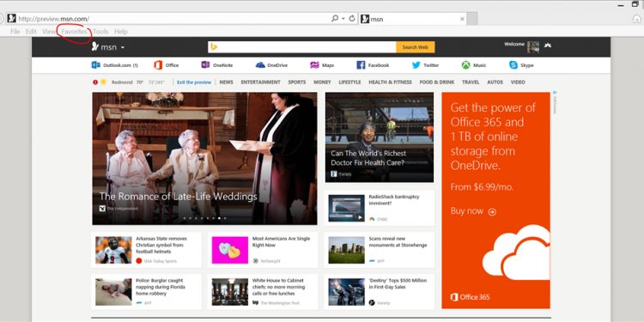Open the World's Richest Doctor story tile
This screenshot has height=322, width=644.
(x=379, y=137)
